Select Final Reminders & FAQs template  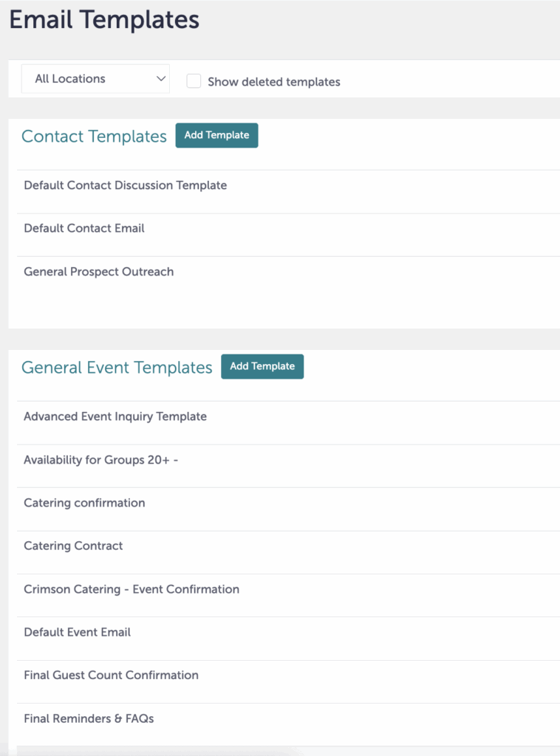click(89, 718)
